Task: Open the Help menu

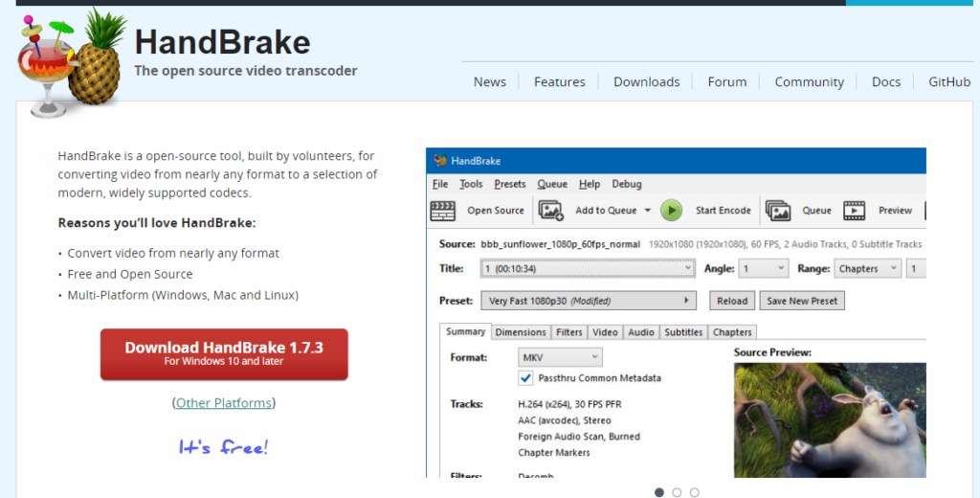Action: [589, 184]
